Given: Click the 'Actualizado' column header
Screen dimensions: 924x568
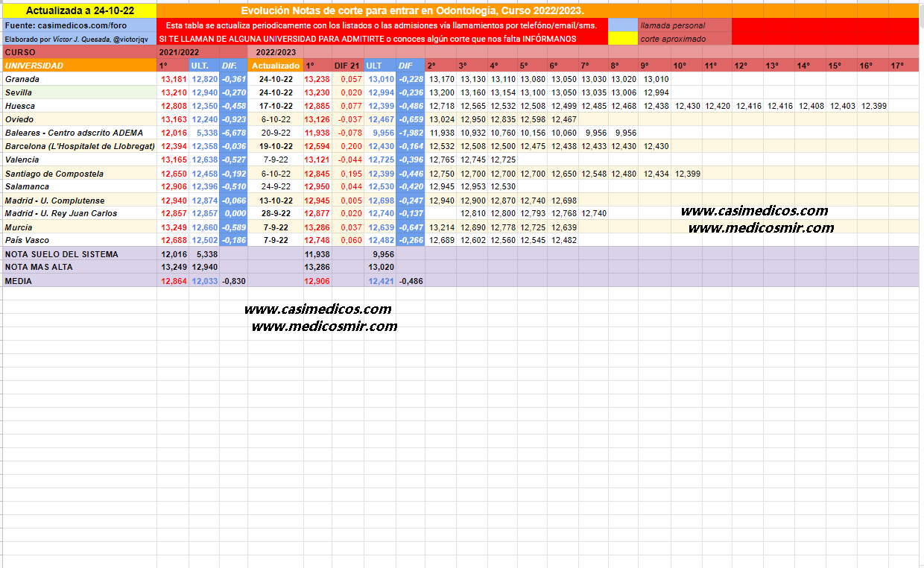Looking at the screenshot, I should click(x=275, y=66).
